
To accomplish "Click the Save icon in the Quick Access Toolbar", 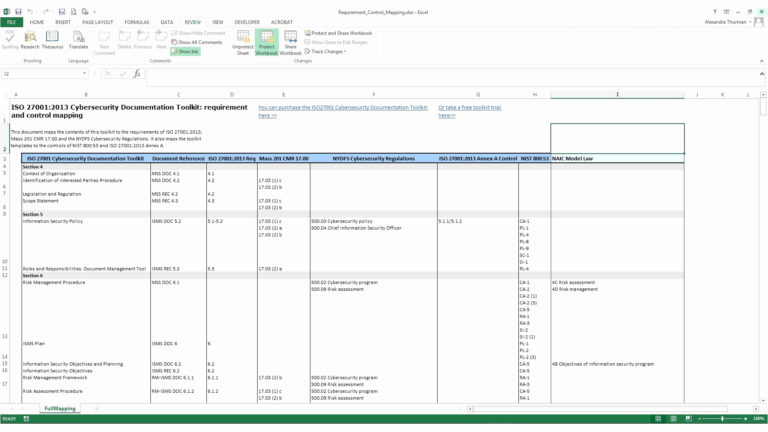I will pos(17,9).
